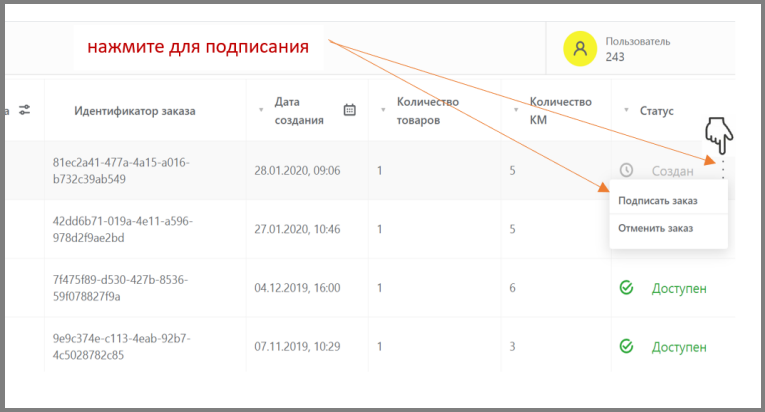The image size is (765, 412).
Task: Click the Пользователь 243 label
Action: click(638, 49)
